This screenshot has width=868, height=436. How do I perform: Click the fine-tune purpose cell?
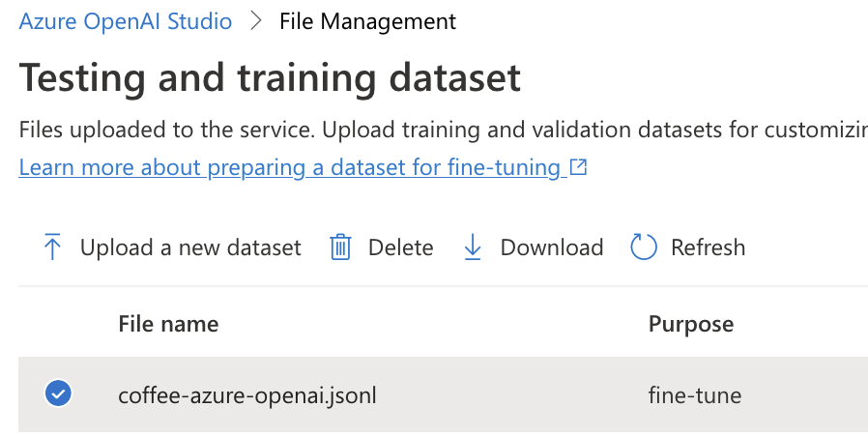click(695, 395)
